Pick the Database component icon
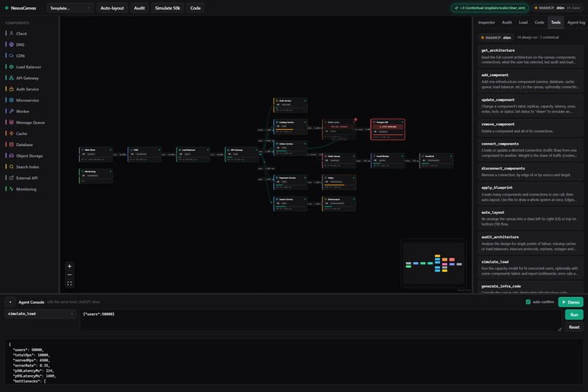Image resolution: width=588 pixels, height=392 pixels. tap(11, 145)
